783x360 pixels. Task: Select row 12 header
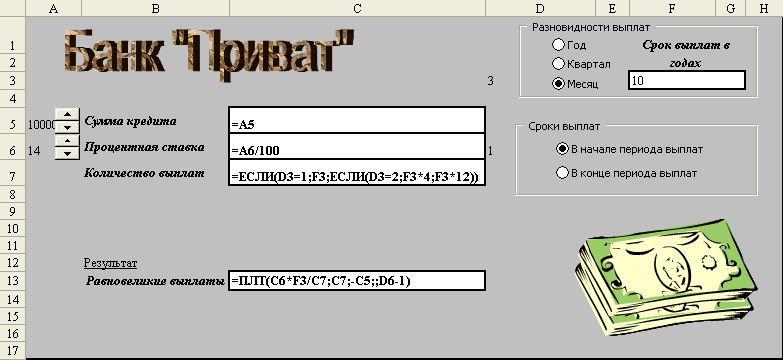[x=12, y=263]
